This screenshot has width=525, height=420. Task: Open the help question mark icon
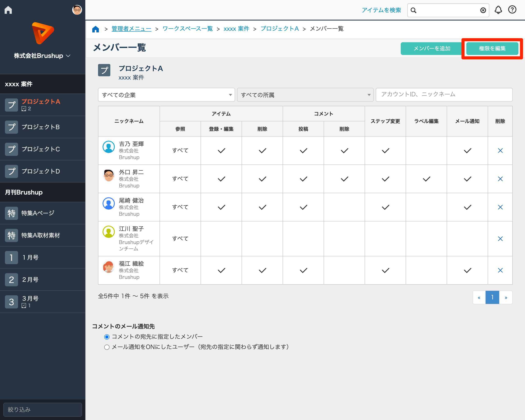point(512,10)
